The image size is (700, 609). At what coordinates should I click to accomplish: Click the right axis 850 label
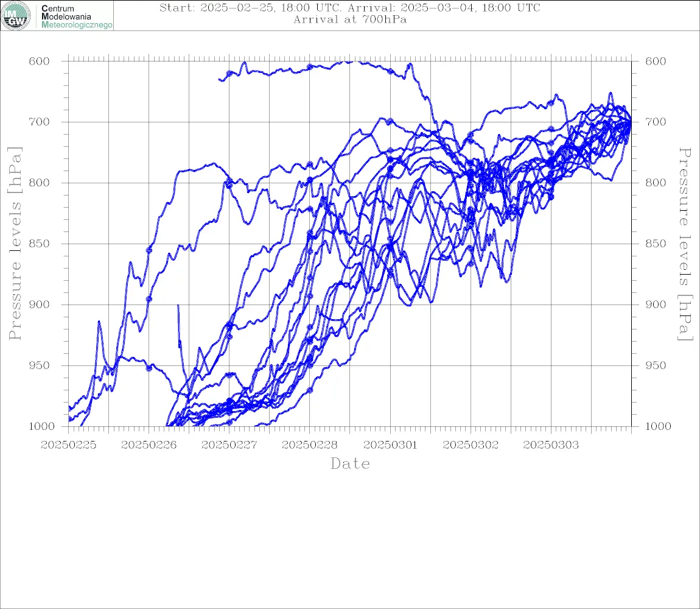click(656, 244)
